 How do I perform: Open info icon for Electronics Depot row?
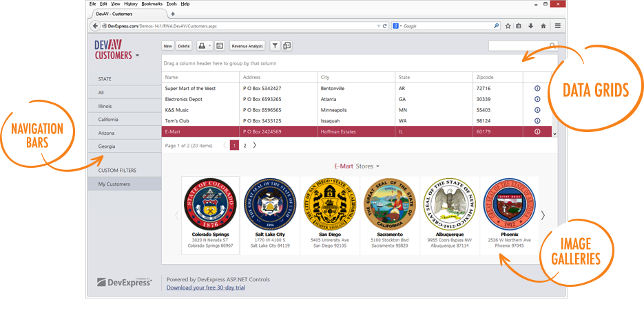tap(537, 99)
